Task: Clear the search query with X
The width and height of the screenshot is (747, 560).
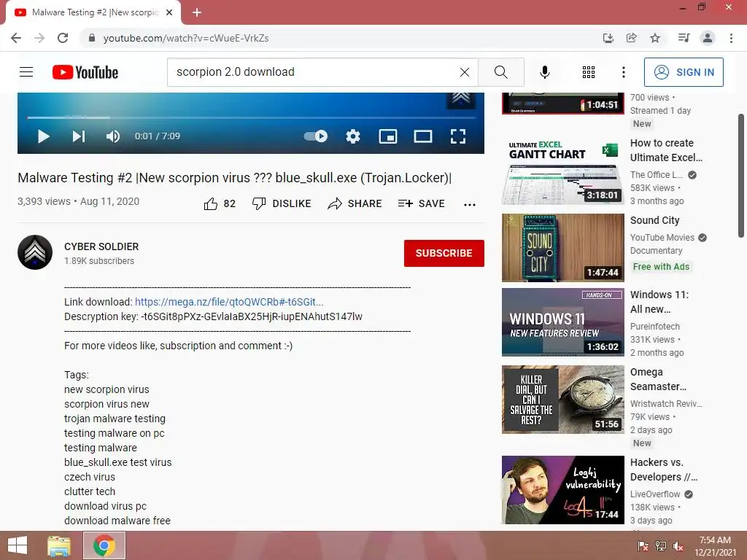Action: [x=465, y=72]
